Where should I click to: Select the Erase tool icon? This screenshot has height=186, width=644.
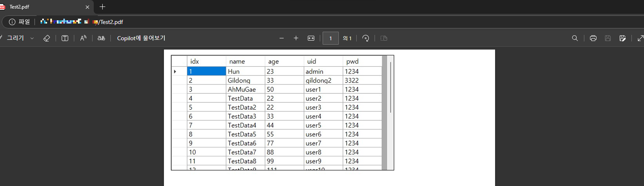pyautogui.click(x=47, y=38)
